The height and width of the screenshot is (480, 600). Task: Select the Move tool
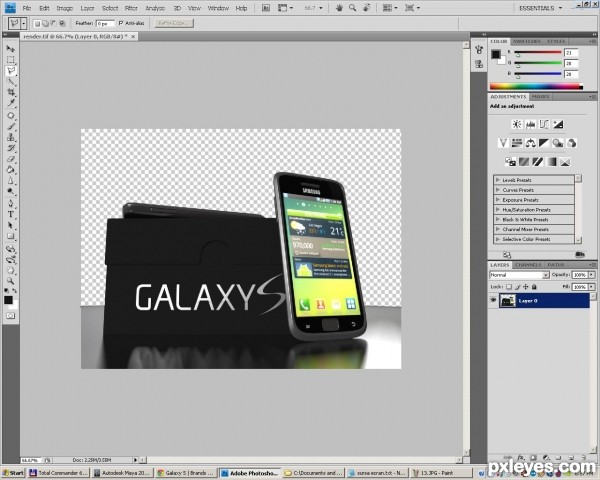click(x=10, y=49)
